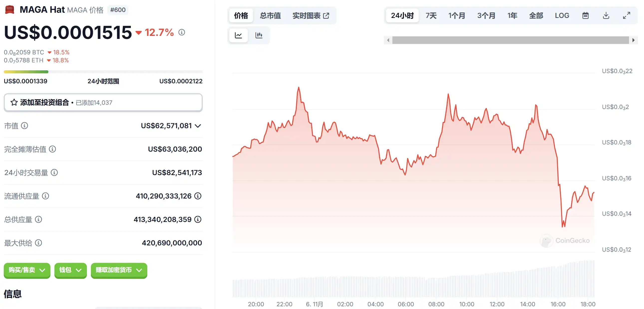Click the 赚取加密货币 button
The height and width of the screenshot is (309, 644).
[x=119, y=270]
